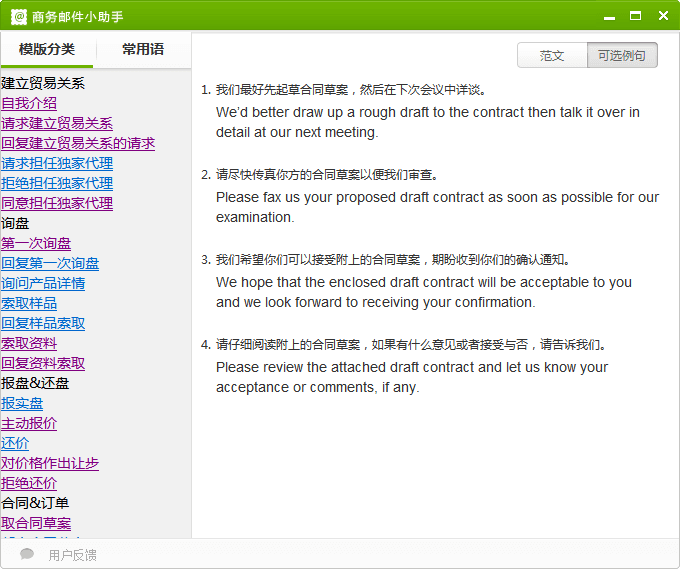
Task: Open the 索取样品 template
Action: 29,303
